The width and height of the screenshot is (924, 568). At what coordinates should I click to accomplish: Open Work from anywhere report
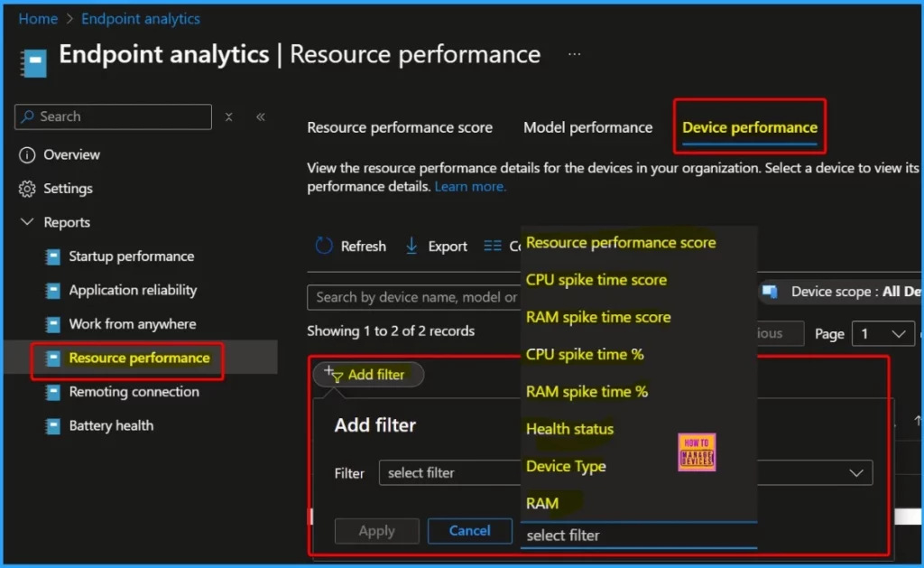click(133, 324)
